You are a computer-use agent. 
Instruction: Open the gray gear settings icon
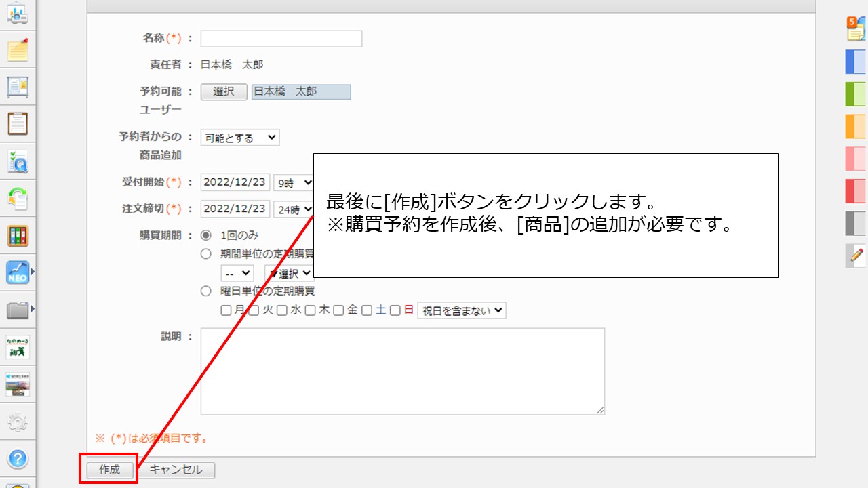pos(17,422)
